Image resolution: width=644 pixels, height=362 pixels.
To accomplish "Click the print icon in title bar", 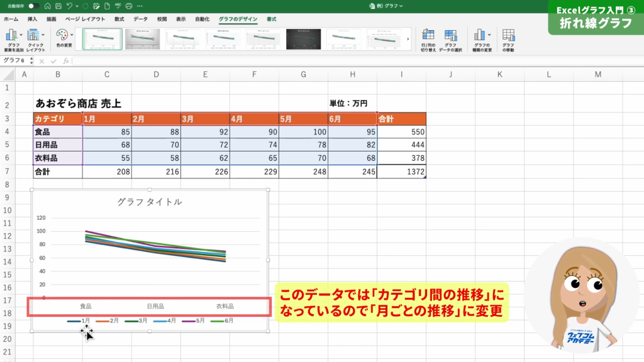I will pyautogui.click(x=129, y=6).
